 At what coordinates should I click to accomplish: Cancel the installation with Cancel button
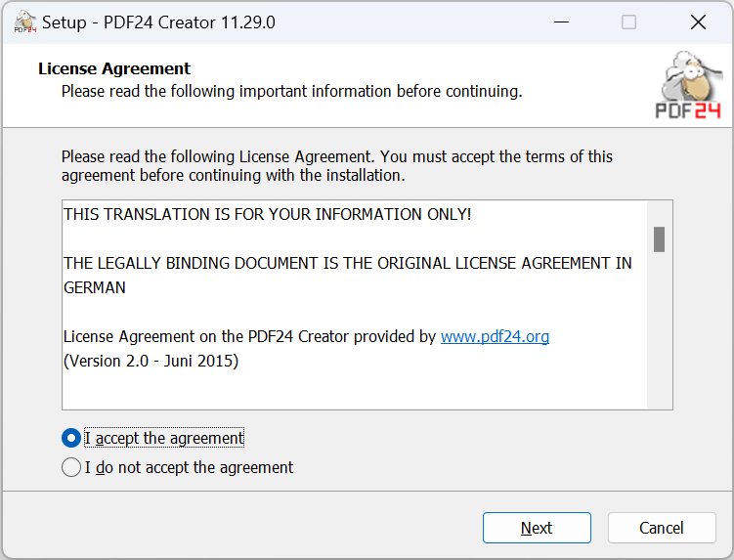662,528
